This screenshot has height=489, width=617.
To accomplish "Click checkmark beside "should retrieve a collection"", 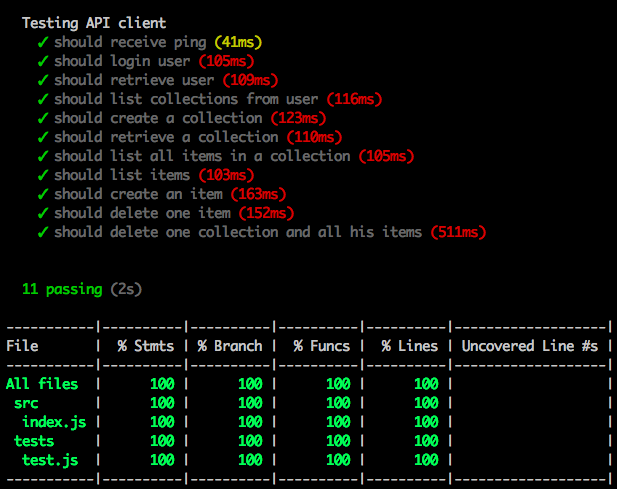I will (43, 137).
